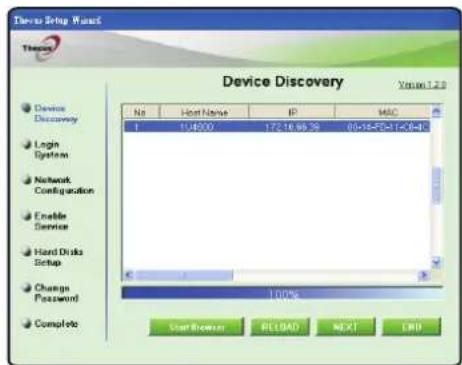
Task: Select the Complete step
Action: [x=56, y=324]
